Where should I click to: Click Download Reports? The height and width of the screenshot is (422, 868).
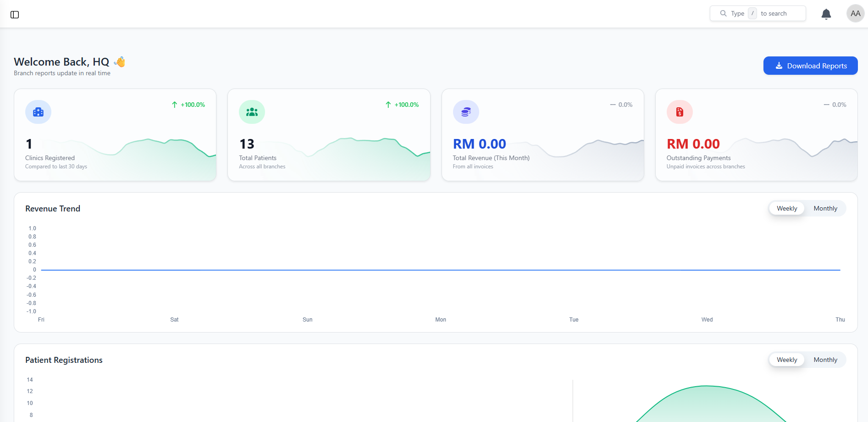click(810, 66)
